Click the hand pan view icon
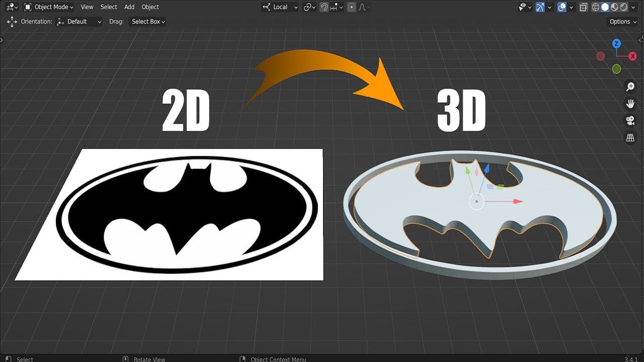Image resolution: width=644 pixels, height=362 pixels. coord(630,104)
